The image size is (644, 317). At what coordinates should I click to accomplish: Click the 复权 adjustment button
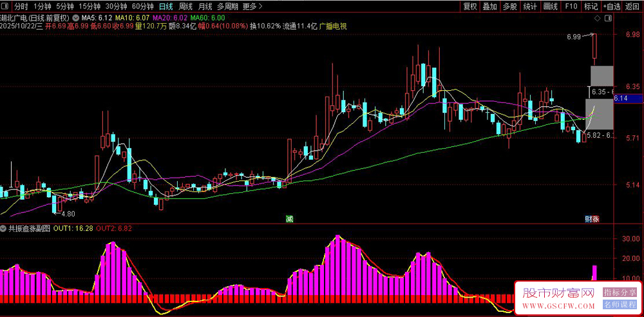[x=471, y=6]
